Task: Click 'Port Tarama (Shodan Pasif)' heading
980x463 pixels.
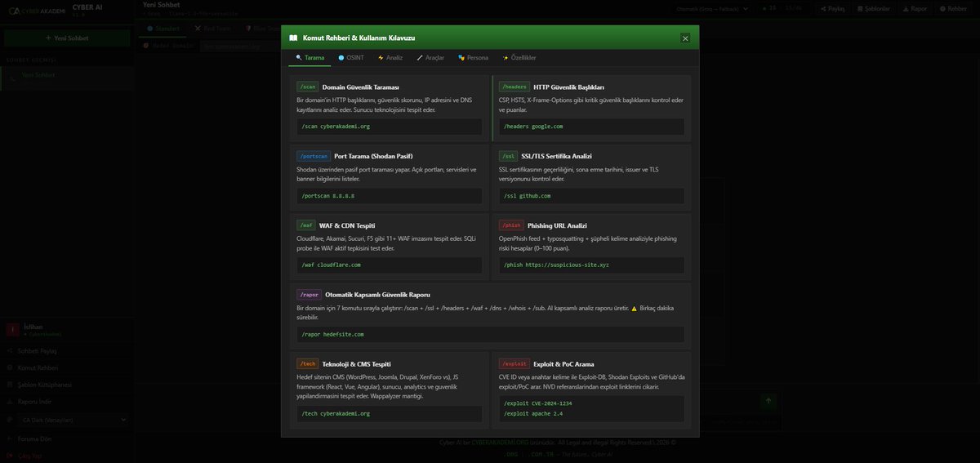Action: click(372, 156)
